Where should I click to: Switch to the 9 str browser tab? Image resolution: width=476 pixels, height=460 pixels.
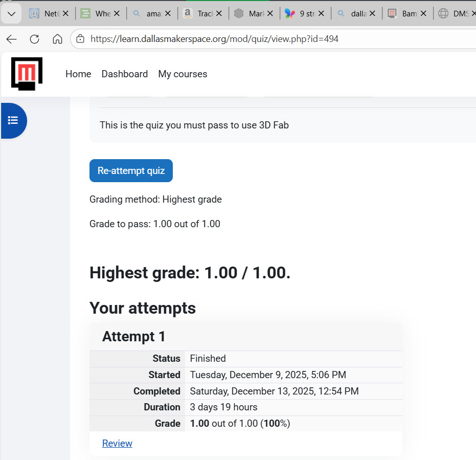tap(305, 14)
